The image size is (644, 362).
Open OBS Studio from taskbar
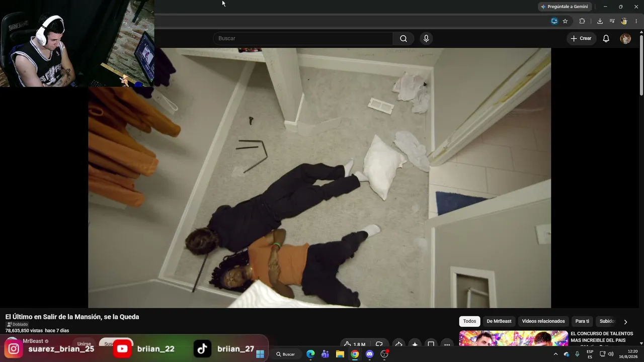[384, 354]
